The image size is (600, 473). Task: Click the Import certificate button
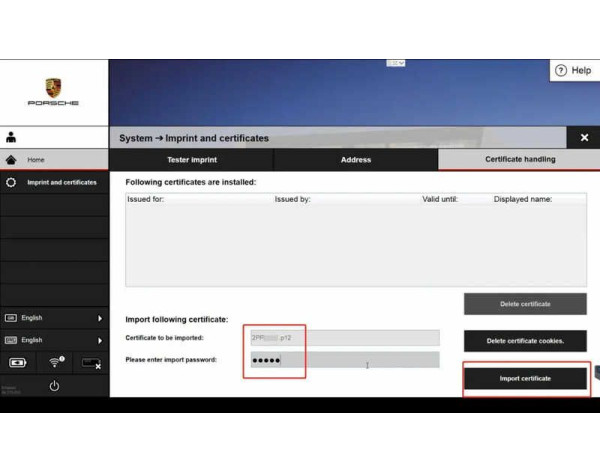coord(525,378)
